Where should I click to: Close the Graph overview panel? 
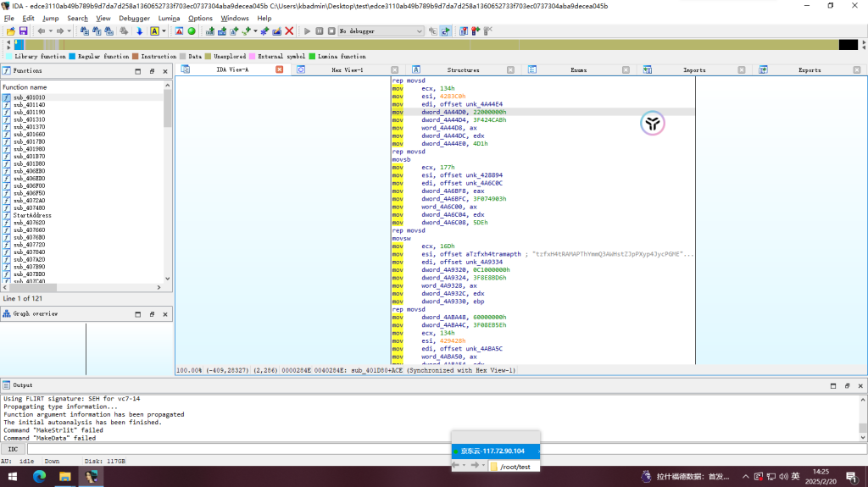pyautogui.click(x=165, y=314)
